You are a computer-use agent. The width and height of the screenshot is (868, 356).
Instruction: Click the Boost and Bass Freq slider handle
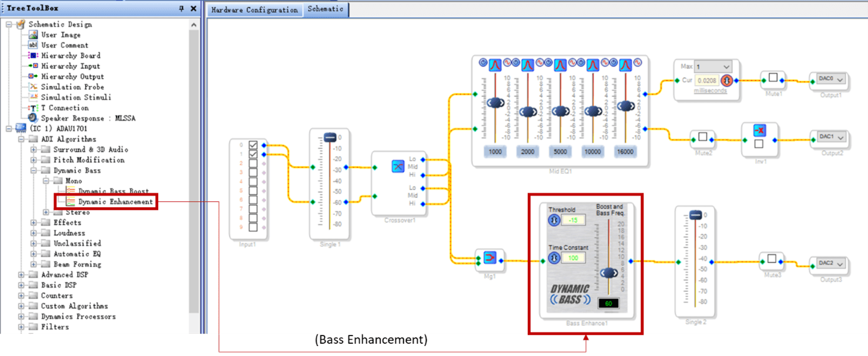point(609,273)
